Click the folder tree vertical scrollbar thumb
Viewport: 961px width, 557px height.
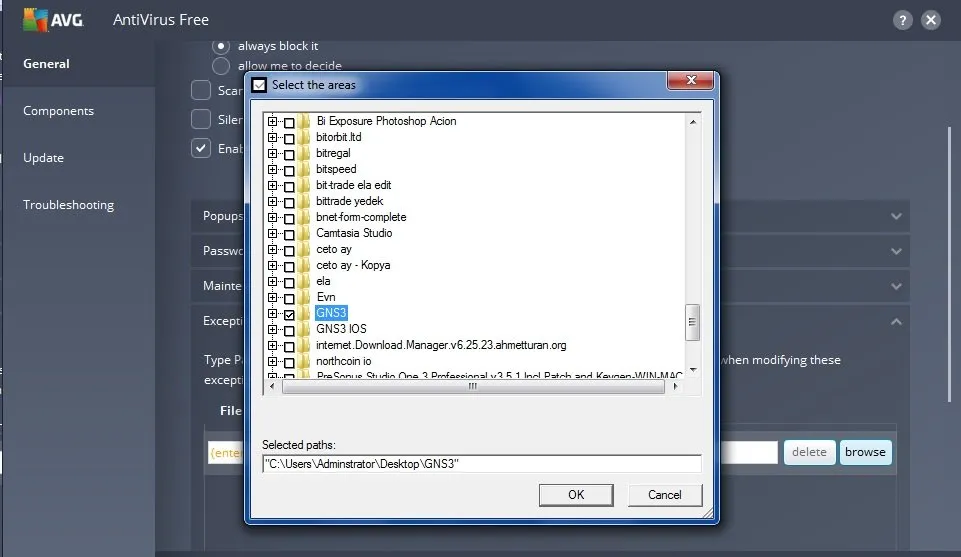[693, 322]
